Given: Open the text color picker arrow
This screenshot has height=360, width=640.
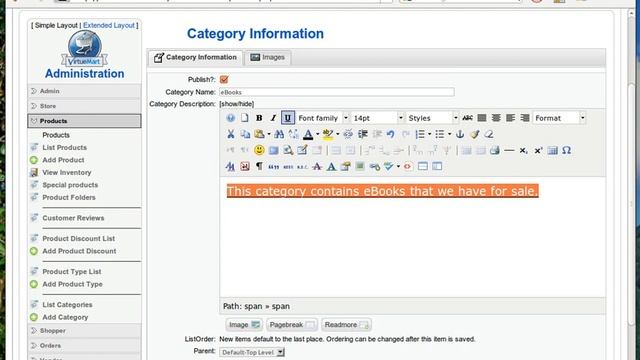Looking at the screenshot, I should pyautogui.click(x=318, y=134).
